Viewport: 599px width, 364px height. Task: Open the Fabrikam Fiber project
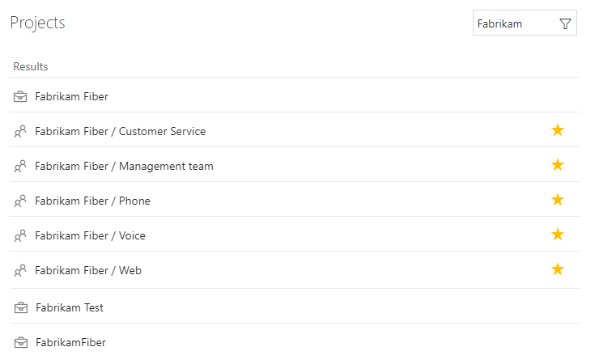[71, 96]
